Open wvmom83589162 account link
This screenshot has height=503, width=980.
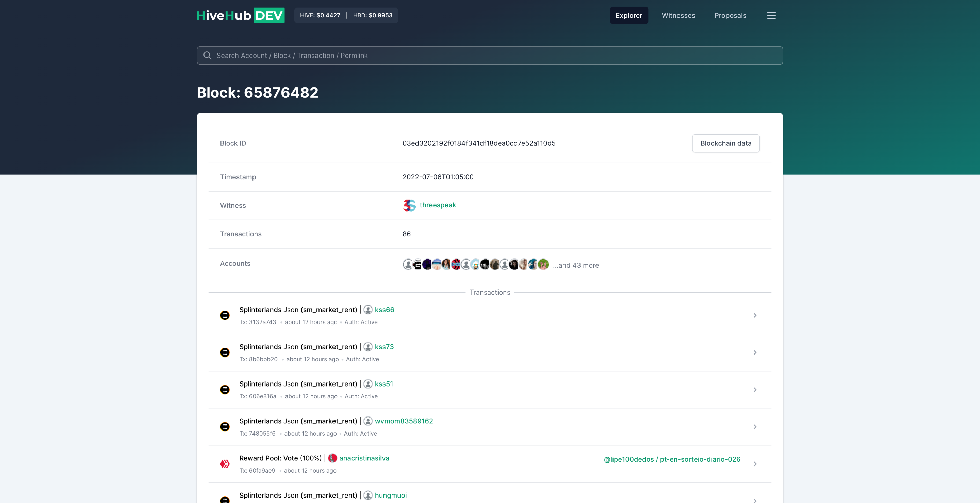pyautogui.click(x=404, y=421)
